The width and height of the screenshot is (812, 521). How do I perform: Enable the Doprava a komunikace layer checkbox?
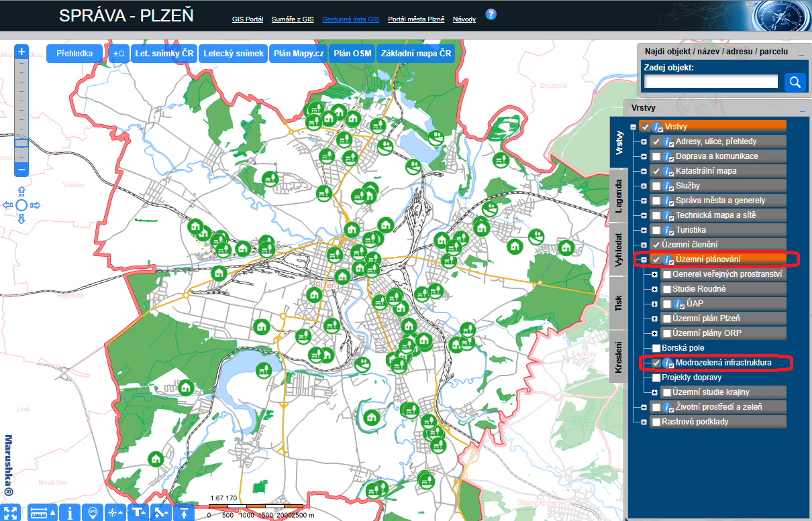(x=656, y=156)
